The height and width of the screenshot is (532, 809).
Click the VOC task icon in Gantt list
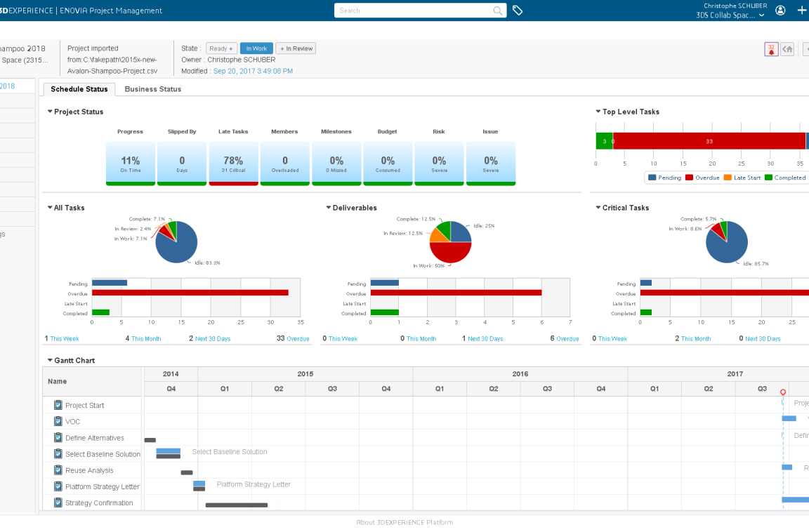[x=58, y=421]
